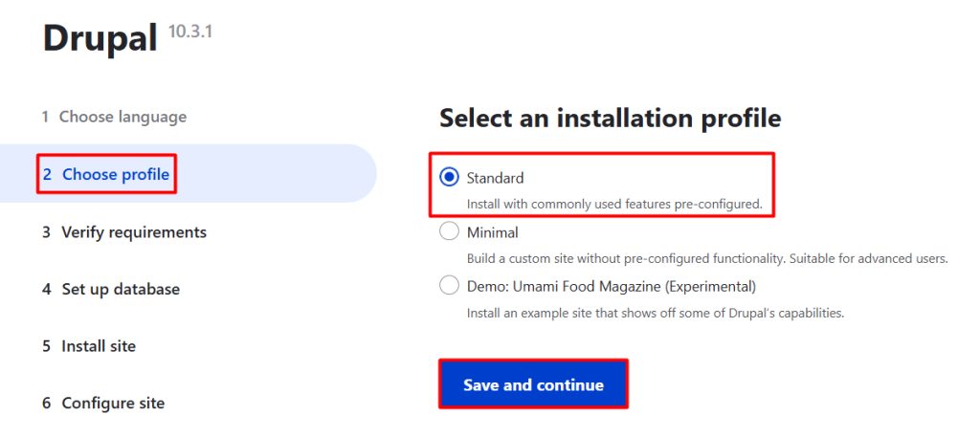
Task: Click the Install site step
Action: point(89,346)
